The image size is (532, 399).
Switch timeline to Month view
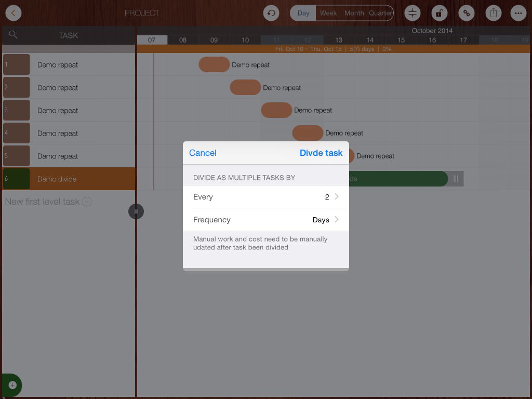[x=354, y=13]
